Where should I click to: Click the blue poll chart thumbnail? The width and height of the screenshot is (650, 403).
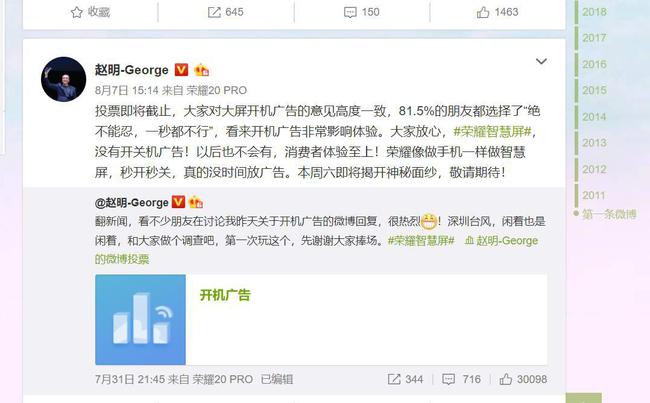(x=141, y=320)
